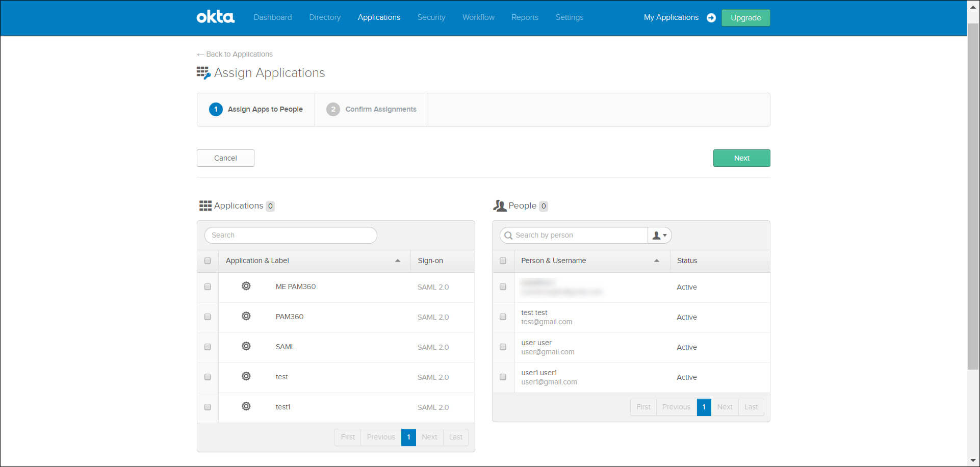
Task: Open the Directory menu
Action: (x=324, y=17)
